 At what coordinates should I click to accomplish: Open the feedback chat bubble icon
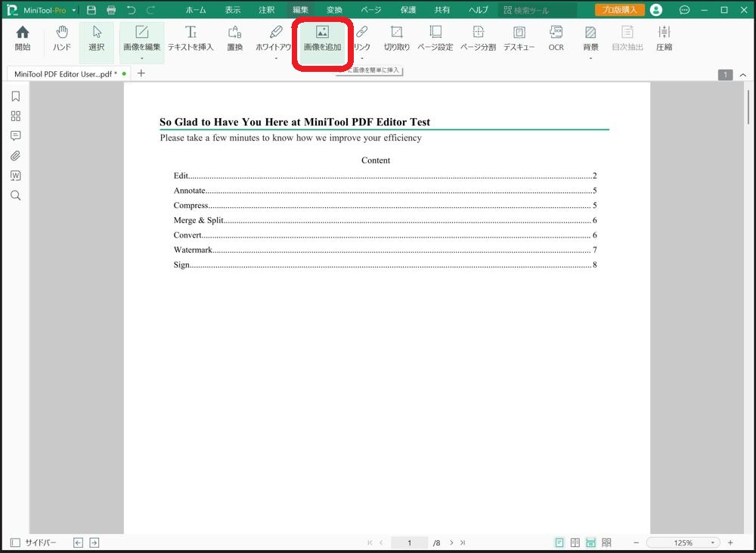pyautogui.click(x=684, y=10)
